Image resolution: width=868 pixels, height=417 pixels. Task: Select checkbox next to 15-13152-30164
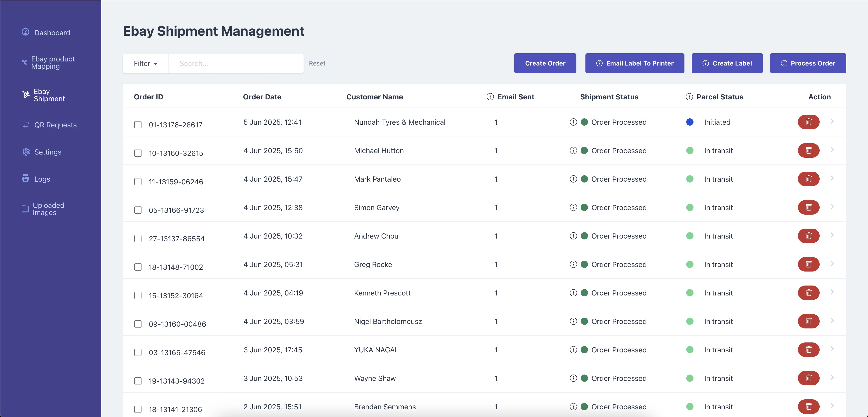[x=138, y=295]
